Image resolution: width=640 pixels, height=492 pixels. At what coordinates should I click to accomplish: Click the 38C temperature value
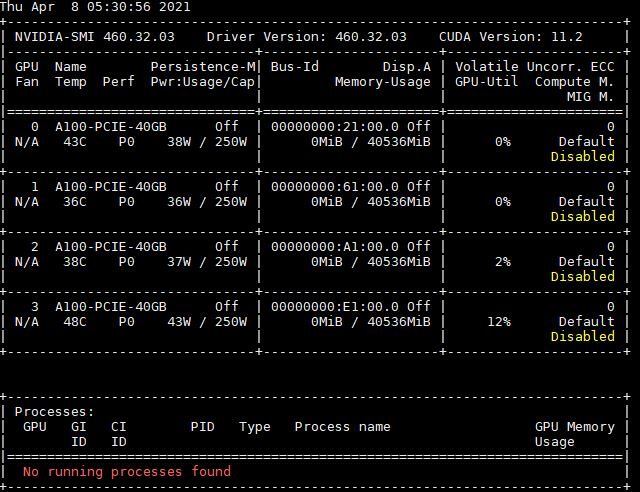(x=75, y=262)
